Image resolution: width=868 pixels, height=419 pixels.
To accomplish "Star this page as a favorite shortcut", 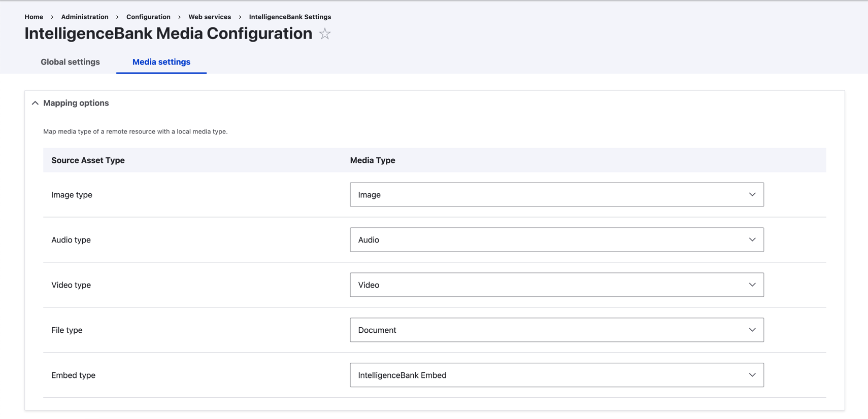I will click(325, 34).
